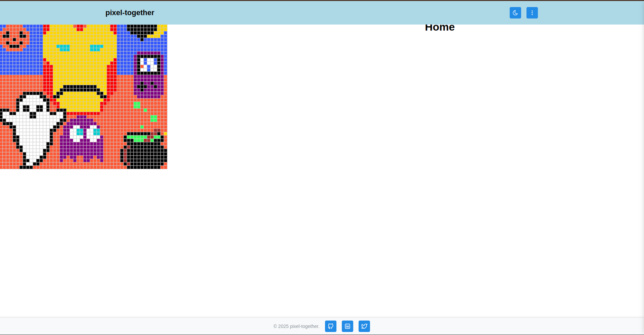The width and height of the screenshot is (644, 335).
Task: Open the Twitter link in footer
Action: [x=364, y=326]
